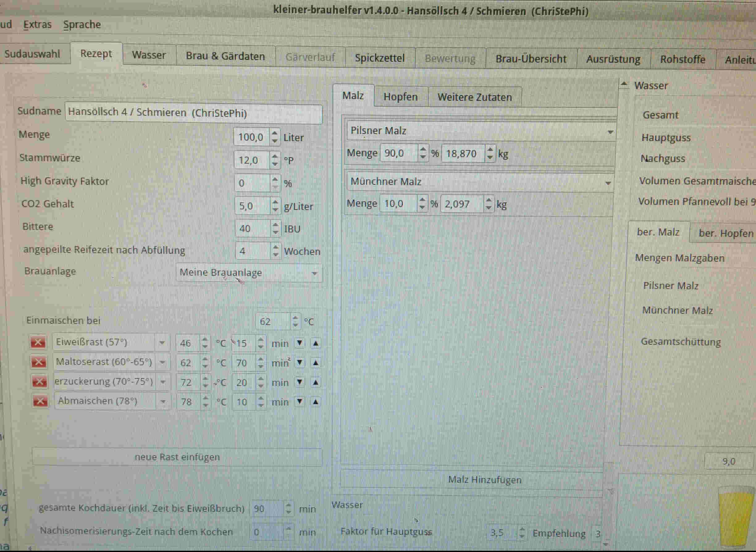Screen dimensions: 756x552
Task: Move Maltoserast rest up with arrow
Action: 316,363
